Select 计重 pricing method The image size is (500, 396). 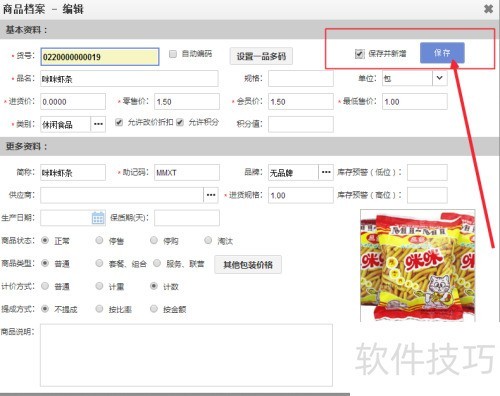click(99, 286)
